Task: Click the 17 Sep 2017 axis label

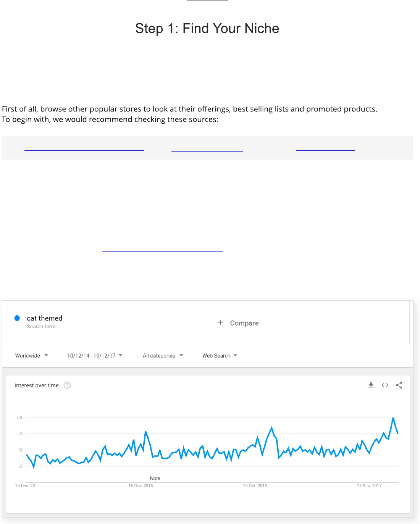Action: click(x=369, y=485)
